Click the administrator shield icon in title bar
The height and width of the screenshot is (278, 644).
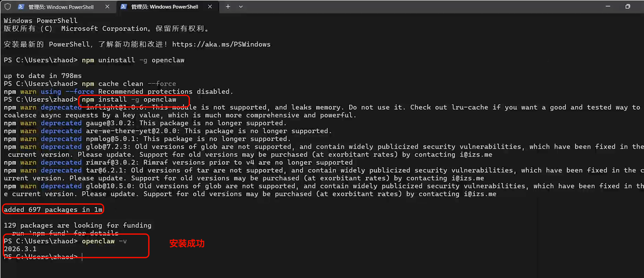point(7,7)
